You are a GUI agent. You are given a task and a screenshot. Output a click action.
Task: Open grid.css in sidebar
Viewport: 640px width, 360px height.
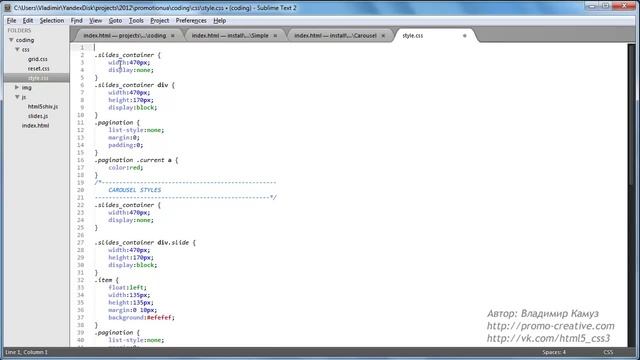click(38, 59)
